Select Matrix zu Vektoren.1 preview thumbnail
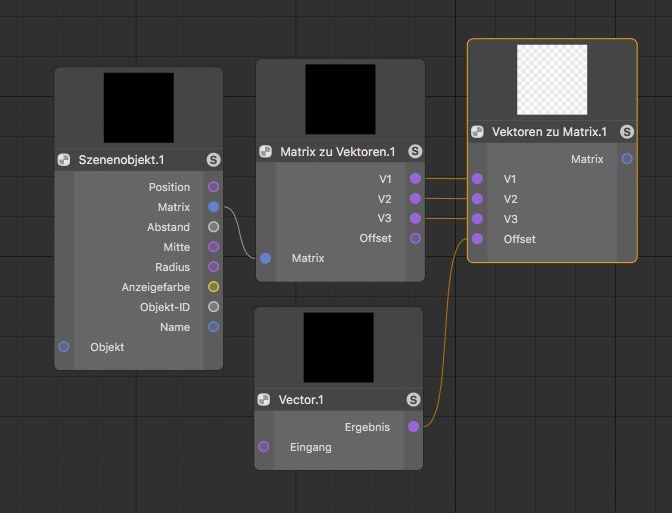 tap(340, 99)
